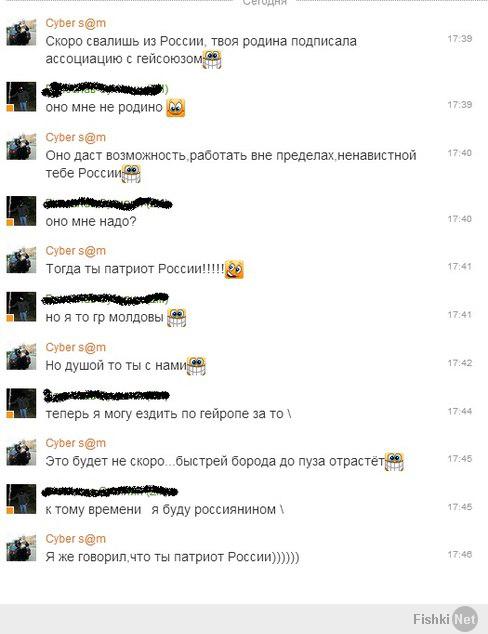Click grinning emoji after 'гр молдовы'
This screenshot has height=634, width=488.
pyautogui.click(x=177, y=317)
